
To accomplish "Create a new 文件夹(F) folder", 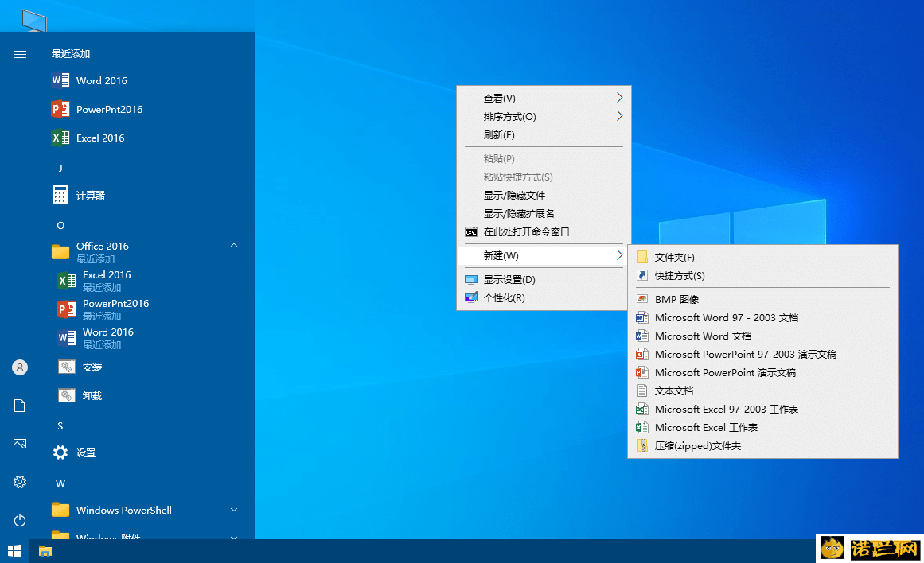I will (762, 258).
